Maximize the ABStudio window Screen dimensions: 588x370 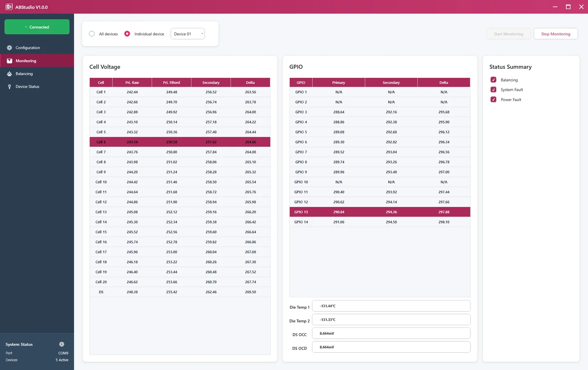568,7
